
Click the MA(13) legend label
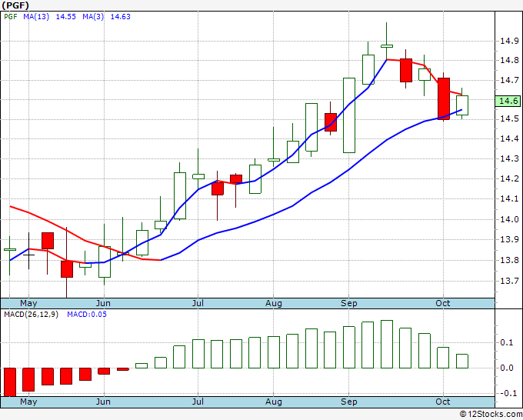(x=36, y=17)
